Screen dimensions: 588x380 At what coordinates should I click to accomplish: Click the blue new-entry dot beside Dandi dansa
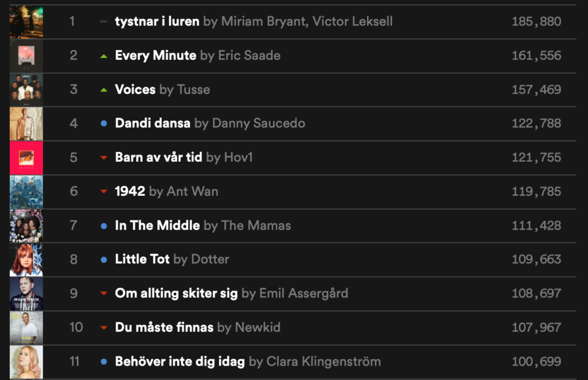point(104,124)
